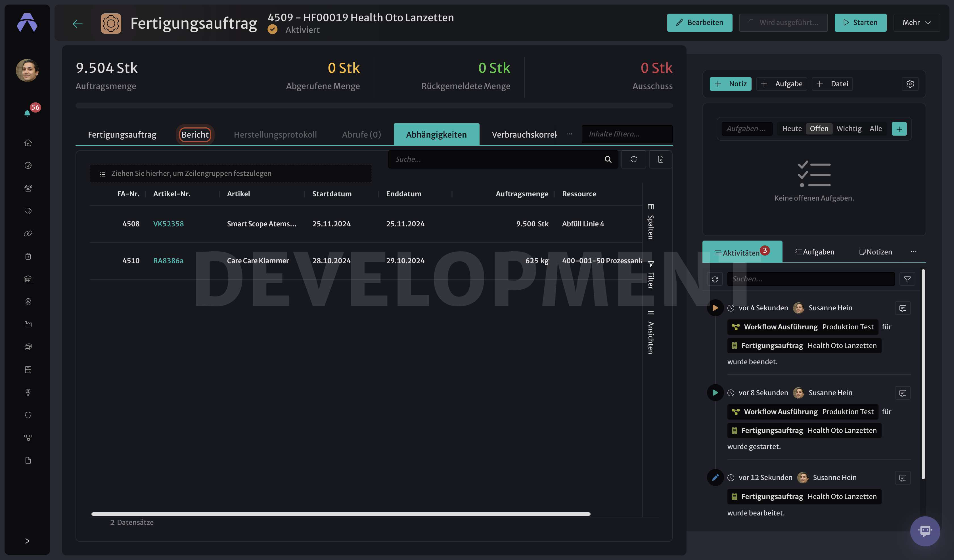Image resolution: width=954 pixels, height=560 pixels.
Task: Open comment on 'vor 12 Sekunden' activity
Action: (x=903, y=478)
